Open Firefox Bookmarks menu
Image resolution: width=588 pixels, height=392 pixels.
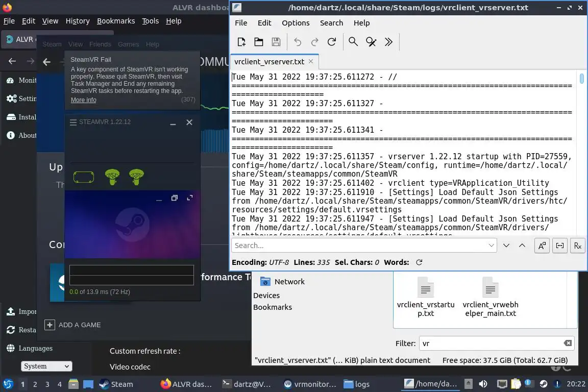click(116, 21)
